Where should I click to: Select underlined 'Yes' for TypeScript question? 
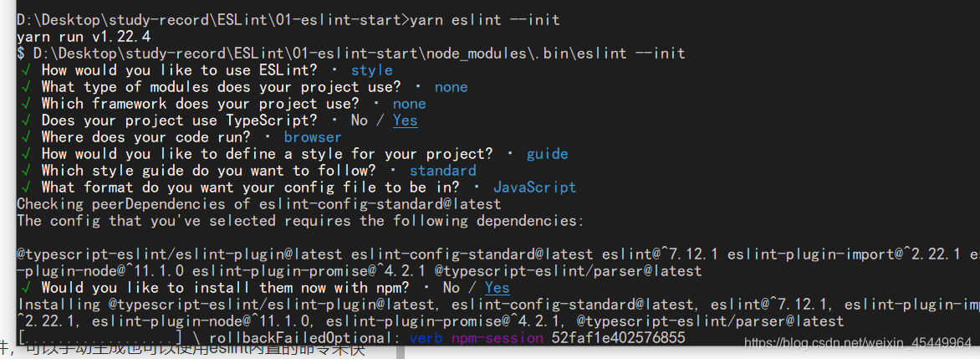click(x=405, y=120)
